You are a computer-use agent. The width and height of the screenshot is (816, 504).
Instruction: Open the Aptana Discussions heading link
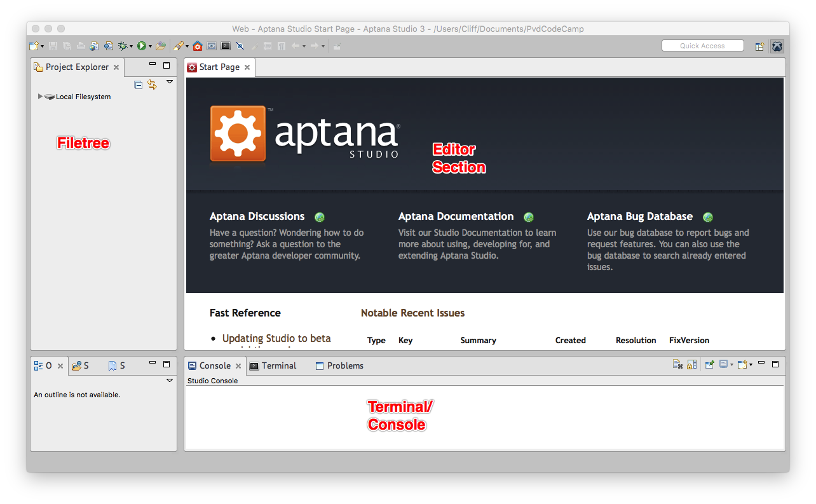pyautogui.click(x=257, y=216)
